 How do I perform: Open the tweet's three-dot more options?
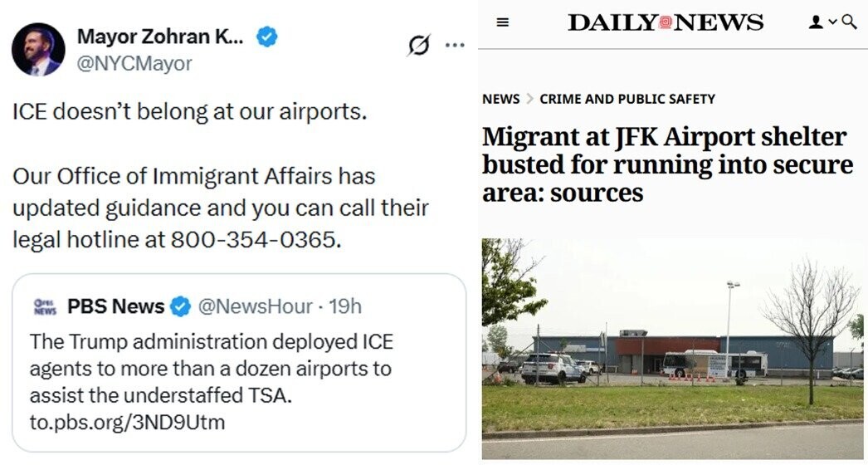[455, 46]
